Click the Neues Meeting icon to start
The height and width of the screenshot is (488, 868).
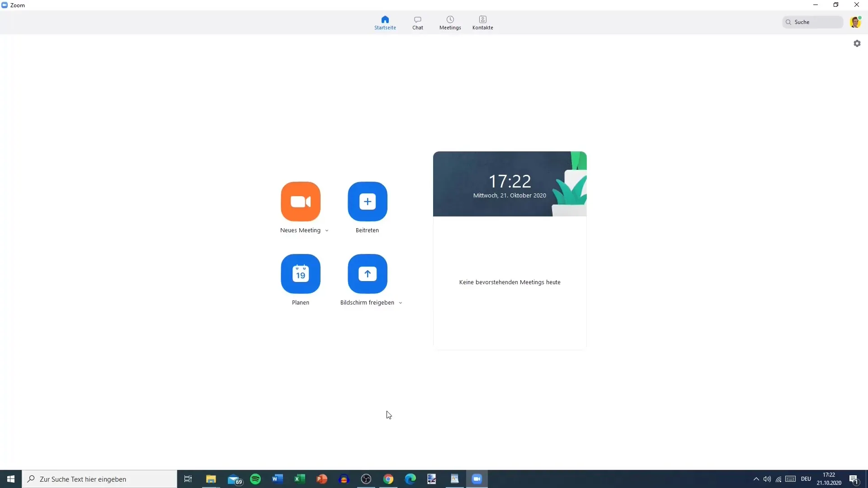tap(301, 202)
